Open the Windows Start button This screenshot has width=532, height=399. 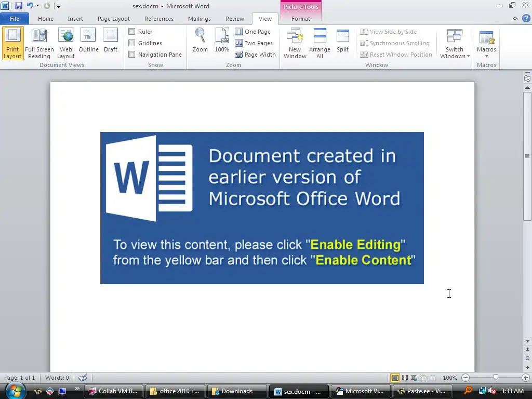tap(15, 391)
